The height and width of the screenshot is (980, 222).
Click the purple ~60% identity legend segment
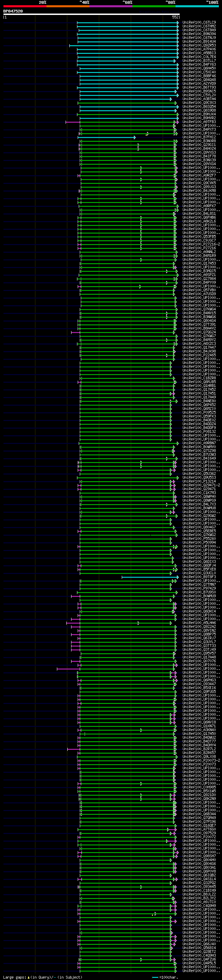pos(111,6)
